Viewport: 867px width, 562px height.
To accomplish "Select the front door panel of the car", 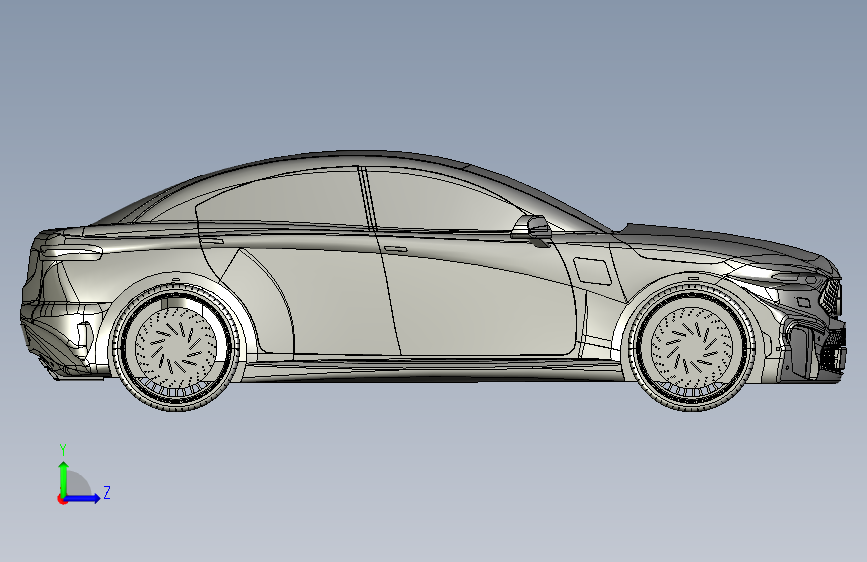I will (x=481, y=299).
